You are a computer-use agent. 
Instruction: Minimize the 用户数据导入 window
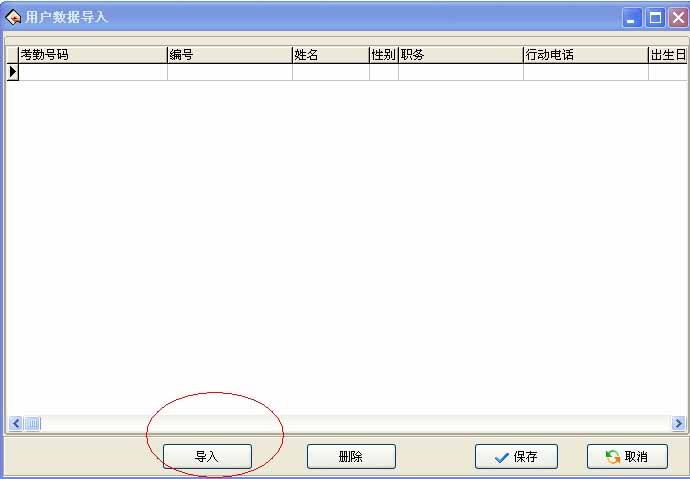[x=631, y=18]
